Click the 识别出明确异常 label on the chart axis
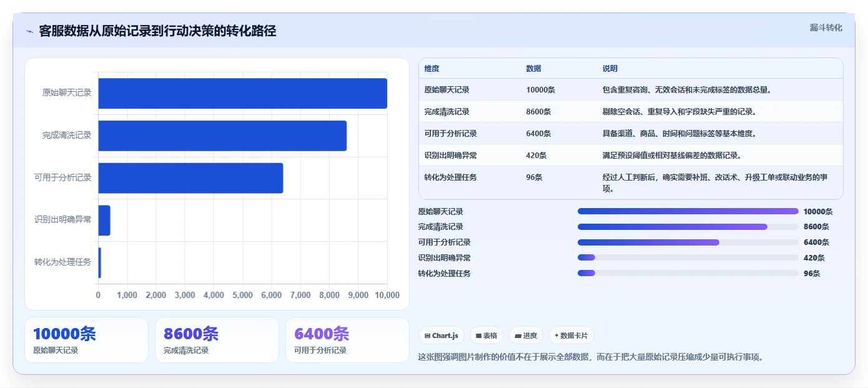This screenshot has height=388, width=868. coord(63,220)
